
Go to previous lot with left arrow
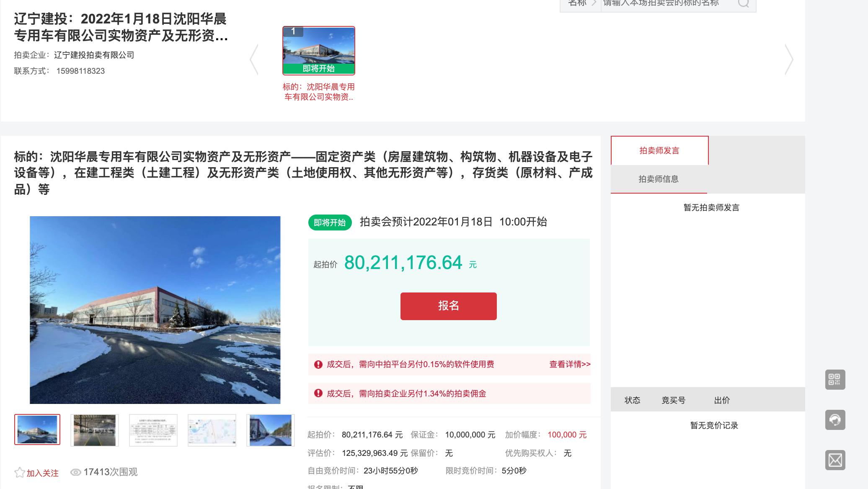tap(254, 60)
